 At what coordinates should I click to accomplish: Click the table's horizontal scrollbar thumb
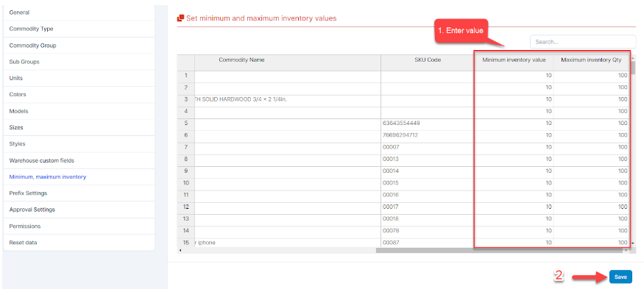pyautogui.click(x=499, y=251)
